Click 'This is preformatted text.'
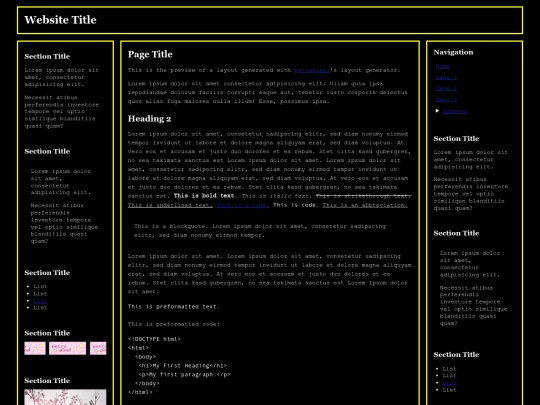This screenshot has width=540, height=405. [174, 307]
